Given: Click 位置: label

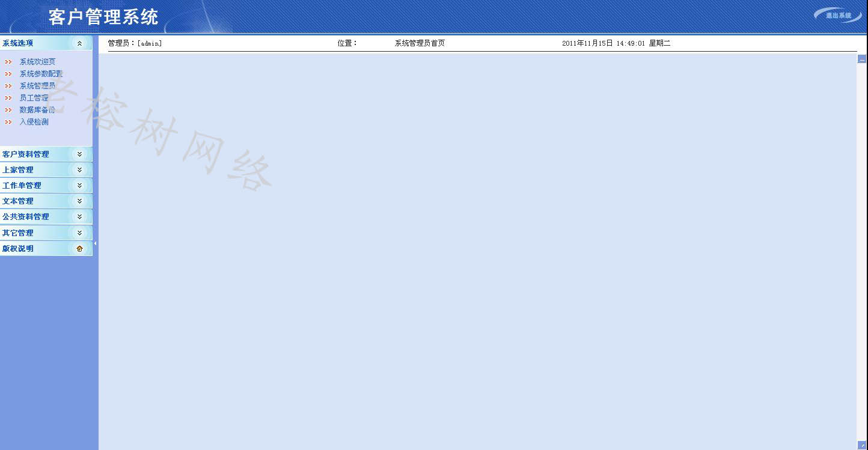Looking at the screenshot, I should 347,43.
